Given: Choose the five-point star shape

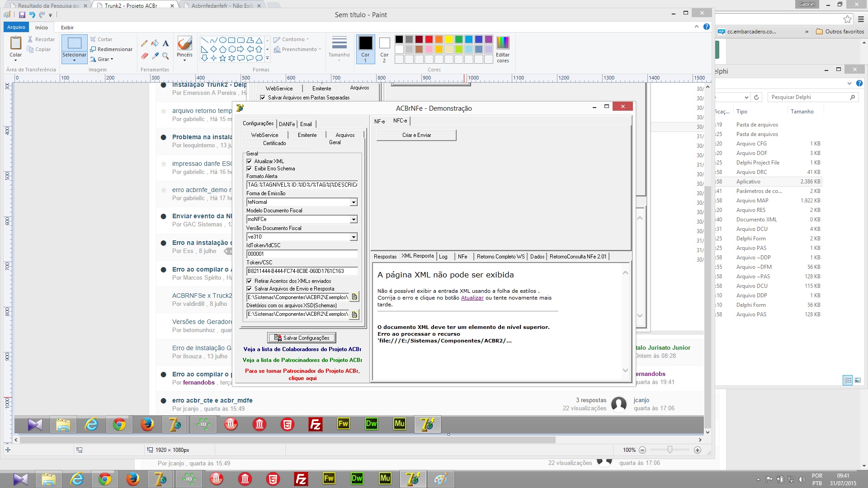Looking at the screenshot, I should click(222, 58).
